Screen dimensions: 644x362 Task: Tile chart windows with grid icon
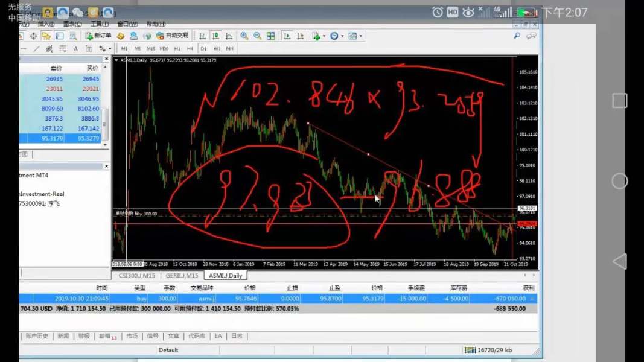click(270, 36)
